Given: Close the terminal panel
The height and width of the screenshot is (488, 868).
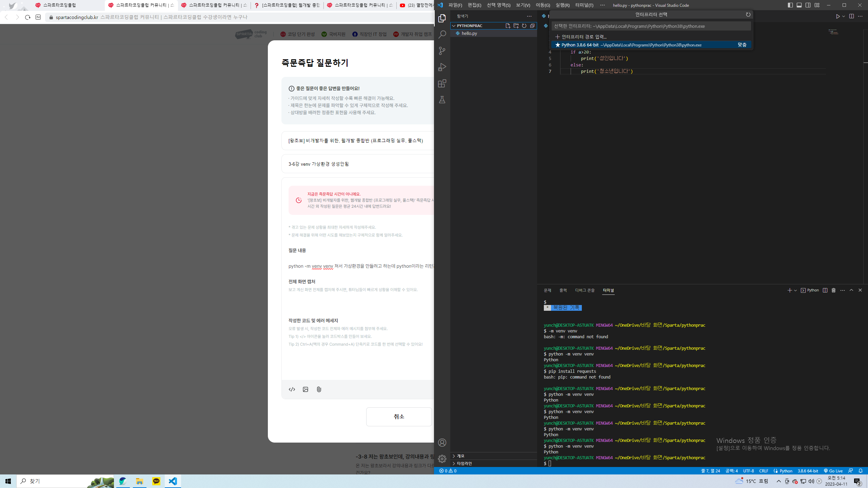Looking at the screenshot, I should [860, 290].
